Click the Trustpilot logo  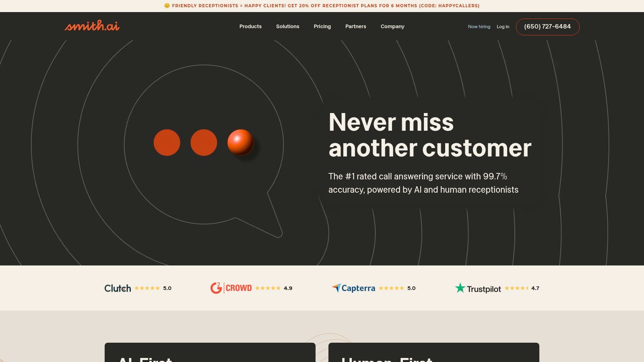(x=478, y=288)
